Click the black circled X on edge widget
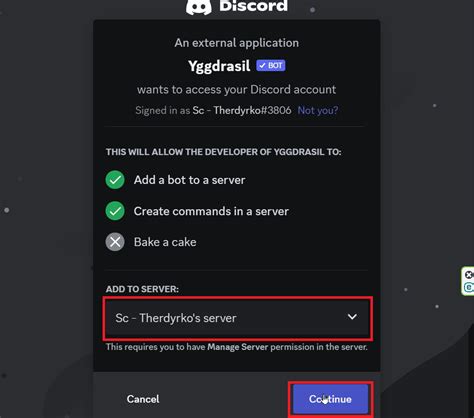The image size is (474, 418). pos(469,275)
